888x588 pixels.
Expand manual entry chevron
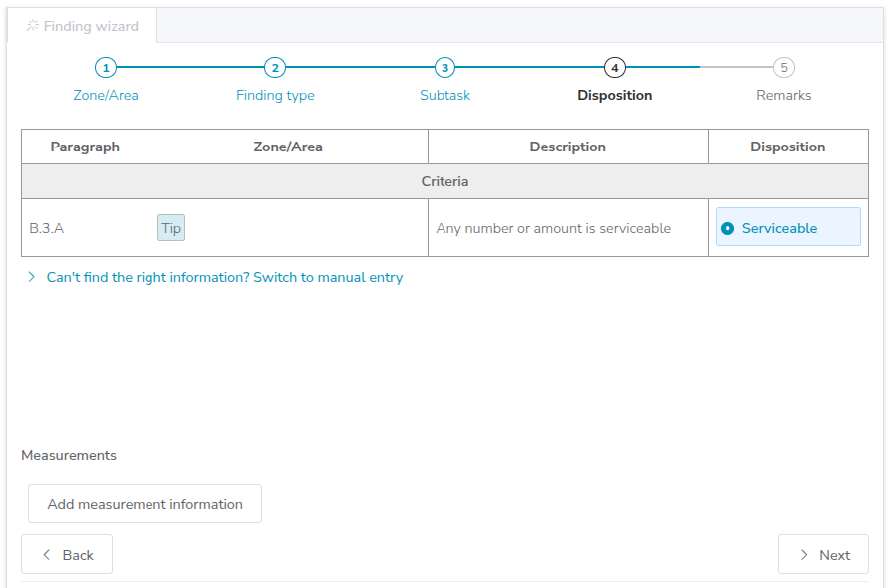pyautogui.click(x=32, y=277)
